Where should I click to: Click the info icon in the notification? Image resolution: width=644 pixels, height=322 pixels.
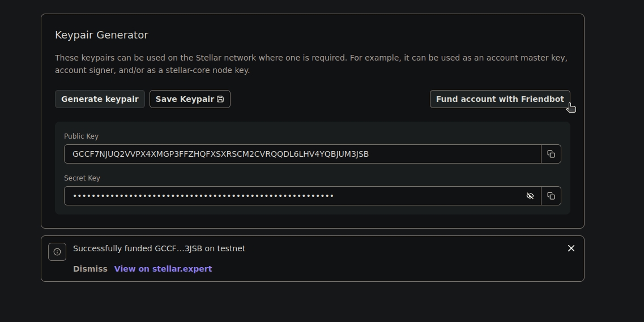tap(57, 252)
